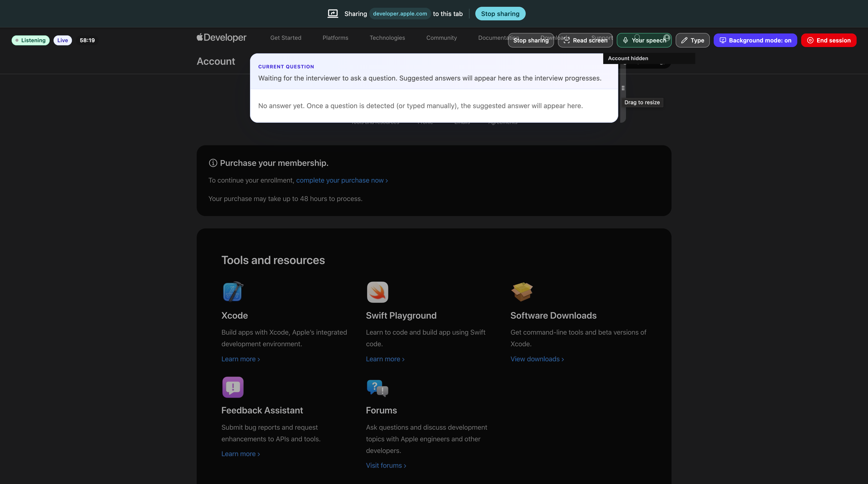Open the Platforms menu

[x=335, y=38]
